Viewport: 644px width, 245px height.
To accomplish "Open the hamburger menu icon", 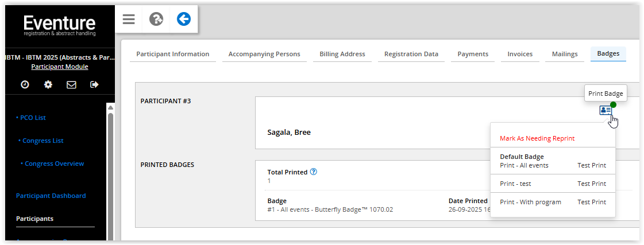I will 129,20.
